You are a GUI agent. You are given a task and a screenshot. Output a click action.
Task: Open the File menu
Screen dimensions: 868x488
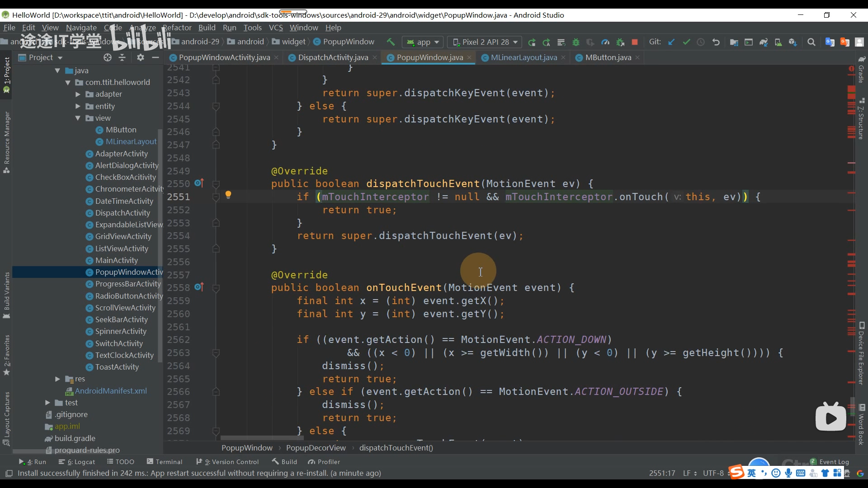point(9,28)
